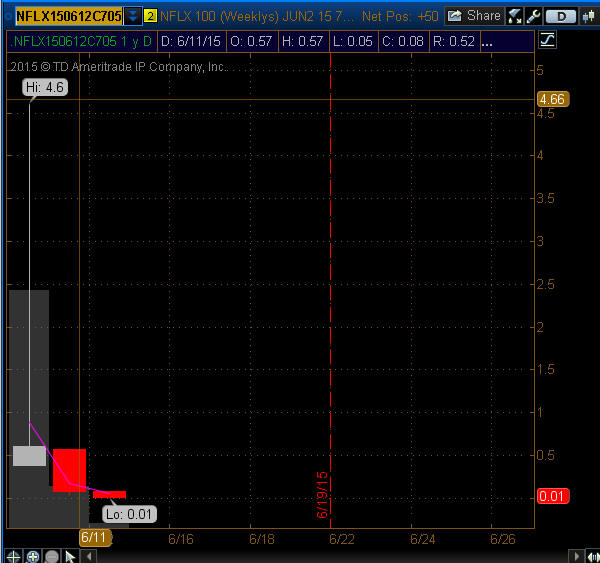Open the symbol selector dropdown arrow
600x563 pixels.
(133, 16)
